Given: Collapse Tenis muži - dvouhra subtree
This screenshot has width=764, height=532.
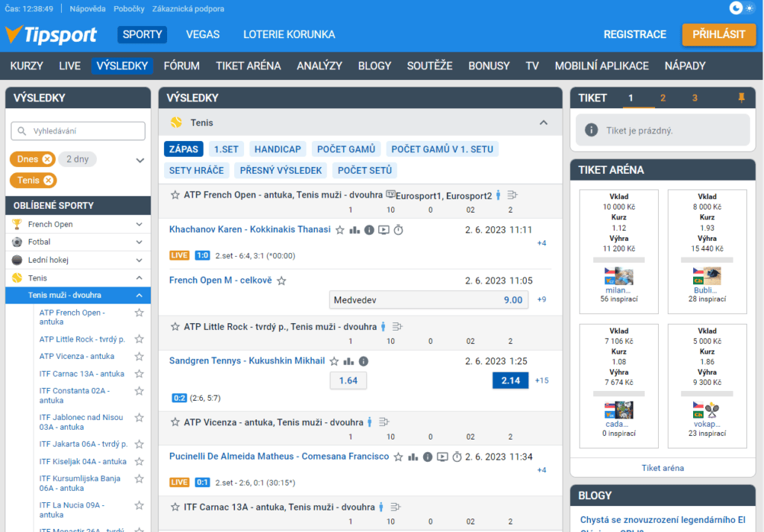Looking at the screenshot, I should pyautogui.click(x=139, y=295).
